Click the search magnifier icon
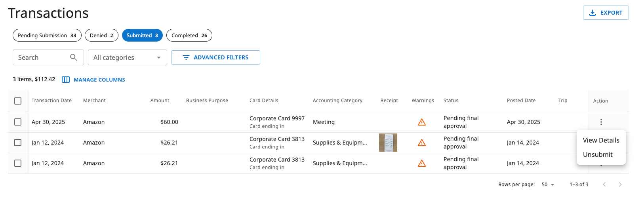This screenshot has width=644, height=198. click(x=73, y=57)
